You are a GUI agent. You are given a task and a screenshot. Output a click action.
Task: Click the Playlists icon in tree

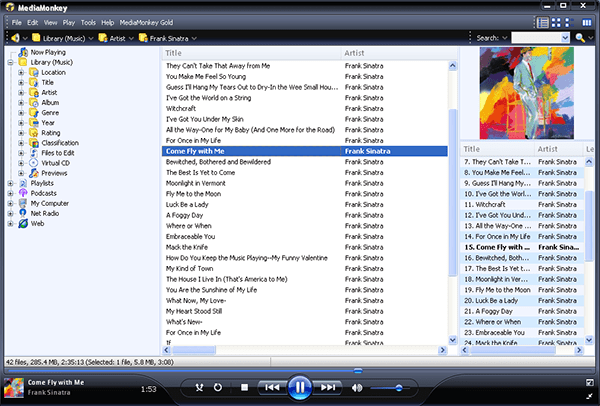coord(23,183)
